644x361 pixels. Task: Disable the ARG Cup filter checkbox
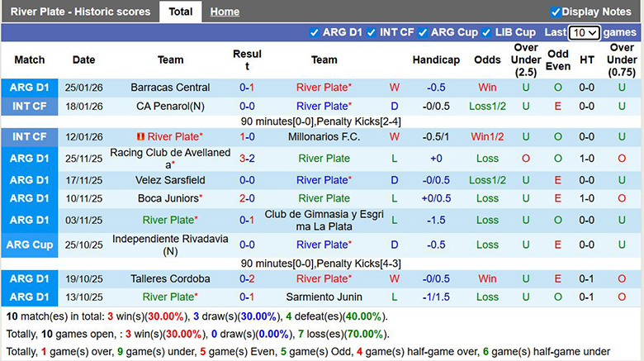click(x=423, y=32)
